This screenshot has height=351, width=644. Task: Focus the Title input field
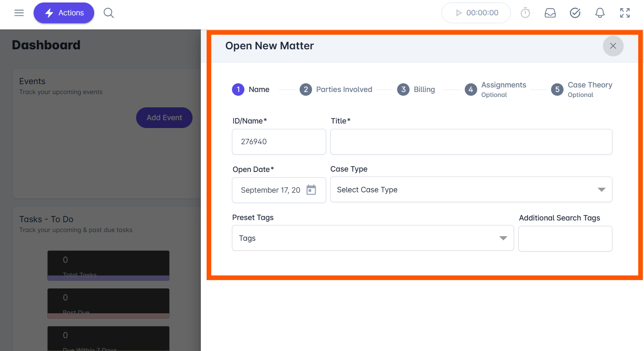tap(471, 142)
